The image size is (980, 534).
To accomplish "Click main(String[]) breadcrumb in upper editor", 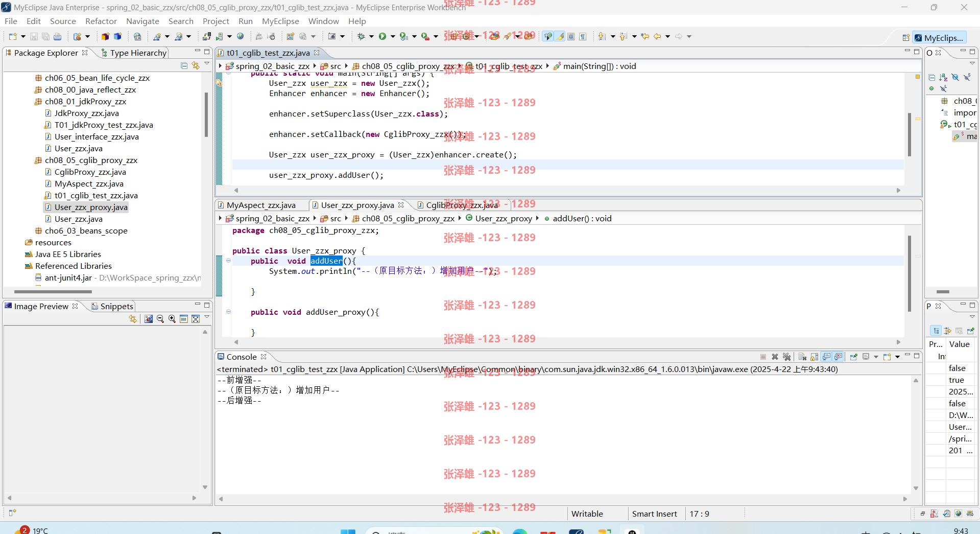I will click(x=595, y=66).
